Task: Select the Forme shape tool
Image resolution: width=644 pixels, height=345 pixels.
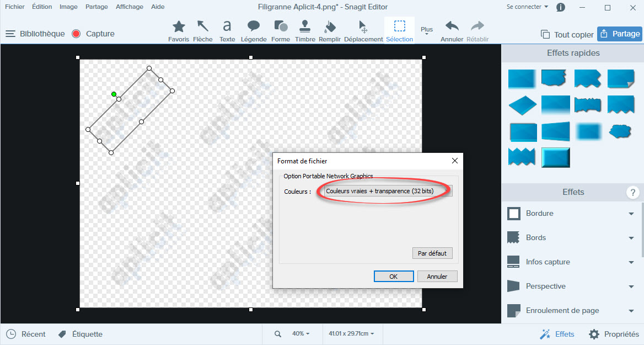Action: (281, 31)
